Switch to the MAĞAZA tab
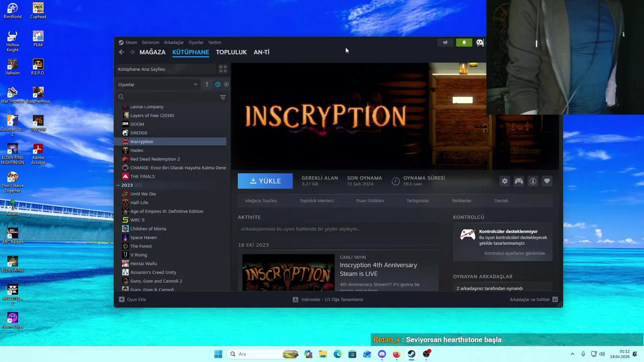The image size is (644, 362). [152, 52]
